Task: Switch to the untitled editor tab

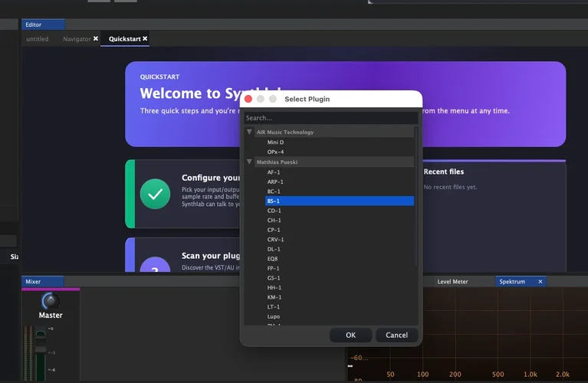Action: click(x=37, y=39)
